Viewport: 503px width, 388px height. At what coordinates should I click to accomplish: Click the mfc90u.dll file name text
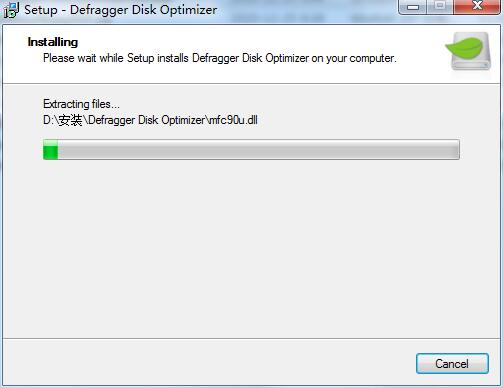point(233,120)
